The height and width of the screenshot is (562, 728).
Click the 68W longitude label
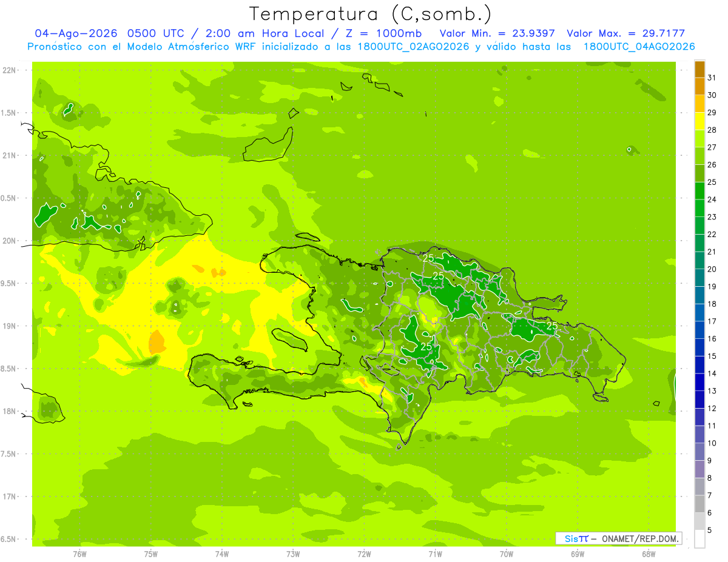(x=649, y=554)
